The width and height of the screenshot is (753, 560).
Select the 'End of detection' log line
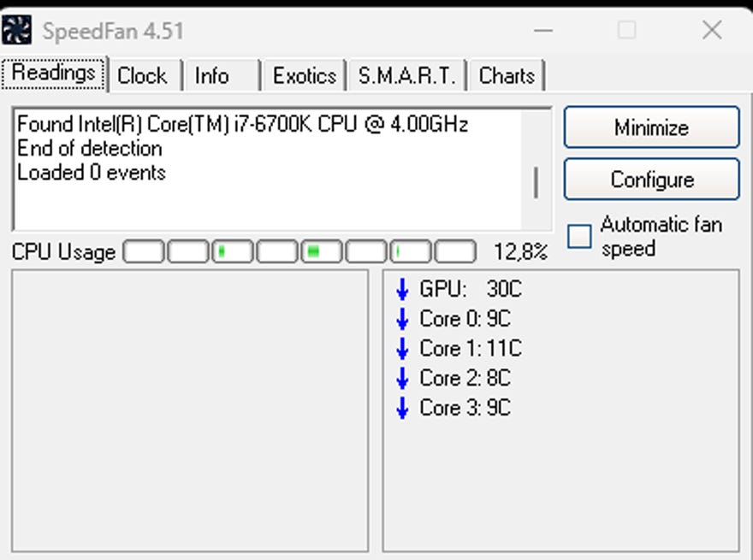pyautogui.click(x=90, y=148)
